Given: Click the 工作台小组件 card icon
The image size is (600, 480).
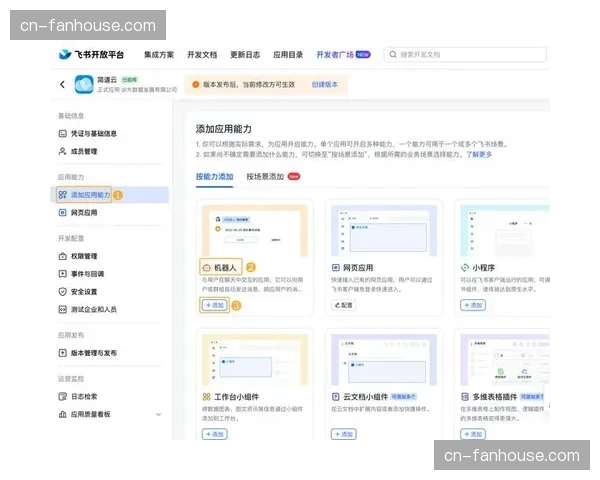Looking at the screenshot, I should pos(207,397).
